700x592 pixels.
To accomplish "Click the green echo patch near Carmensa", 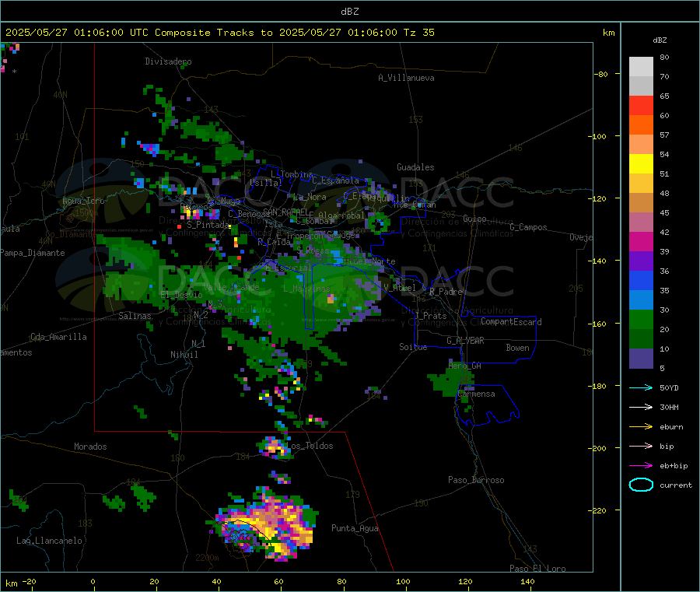I will pyautogui.click(x=450, y=380).
